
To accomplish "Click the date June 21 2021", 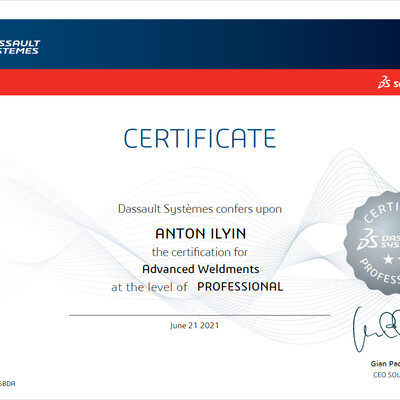I will pos(194,326).
